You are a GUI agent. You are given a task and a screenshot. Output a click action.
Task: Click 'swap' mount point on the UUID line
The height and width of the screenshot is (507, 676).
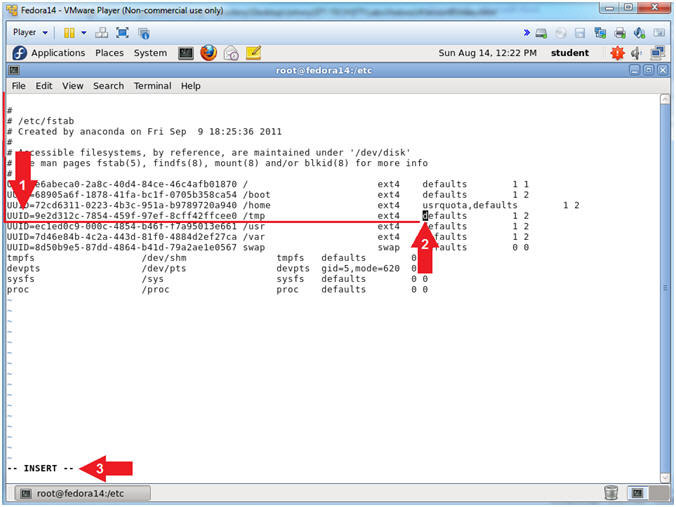254,248
